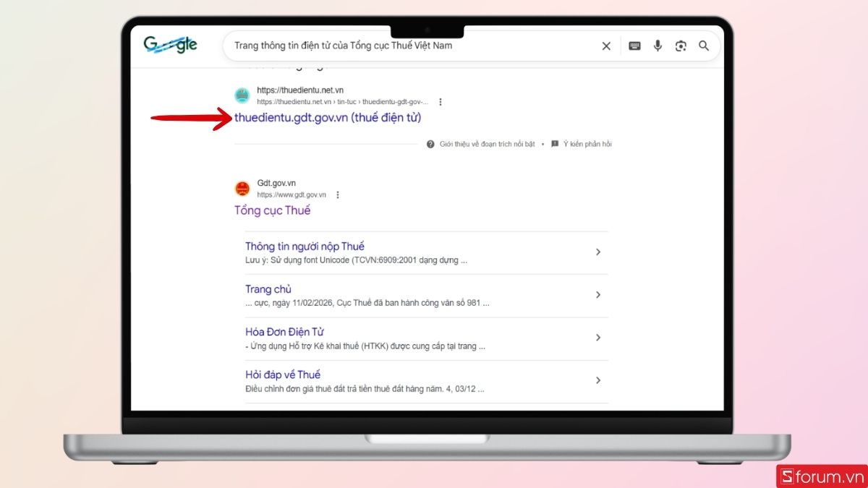Viewport: 868px width, 488px height.
Task: Click the Gdt.gov.vn site name text
Action: (x=276, y=184)
